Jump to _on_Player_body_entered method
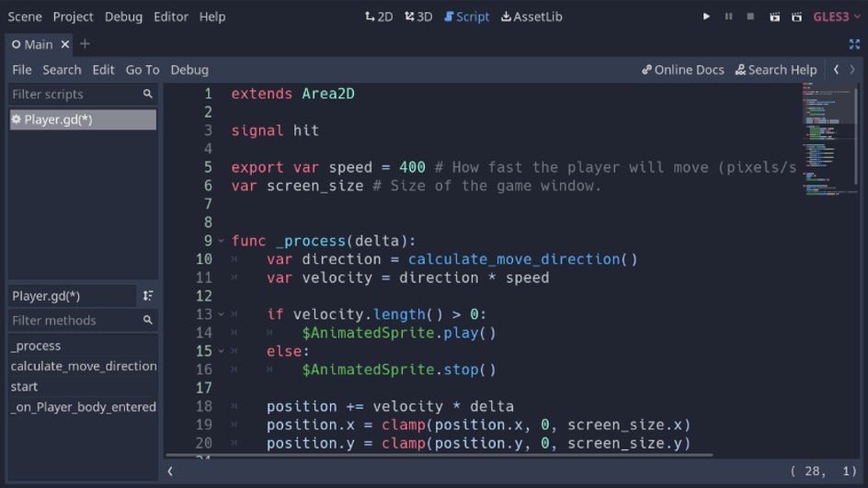The height and width of the screenshot is (488, 868). point(83,407)
